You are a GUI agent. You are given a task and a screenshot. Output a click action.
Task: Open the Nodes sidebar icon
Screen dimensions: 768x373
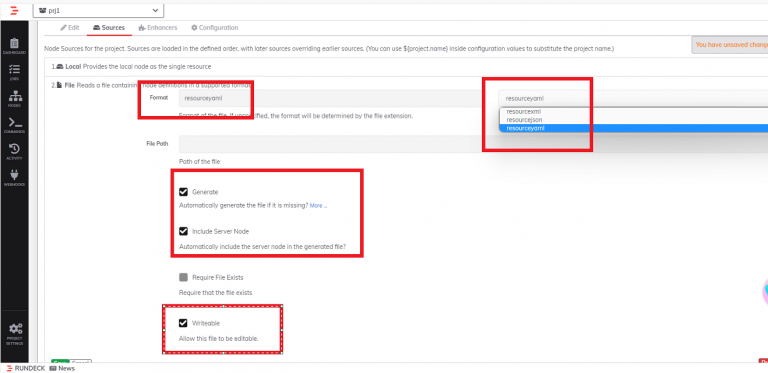point(14,98)
